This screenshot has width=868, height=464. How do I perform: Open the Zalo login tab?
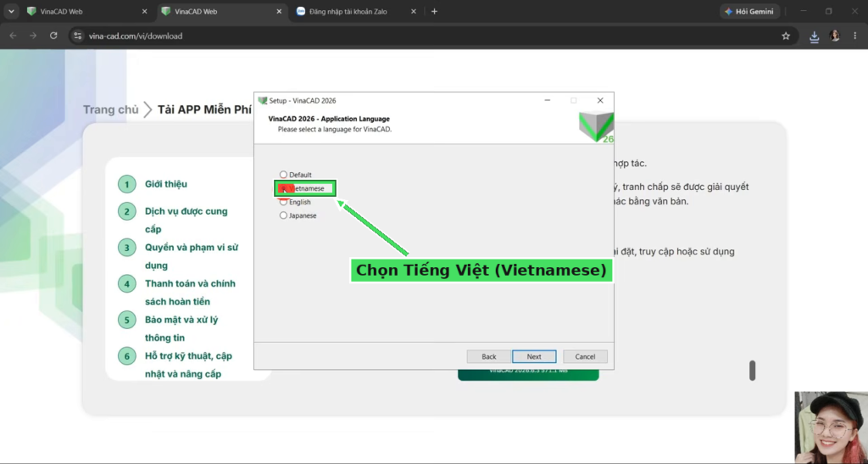coord(348,11)
